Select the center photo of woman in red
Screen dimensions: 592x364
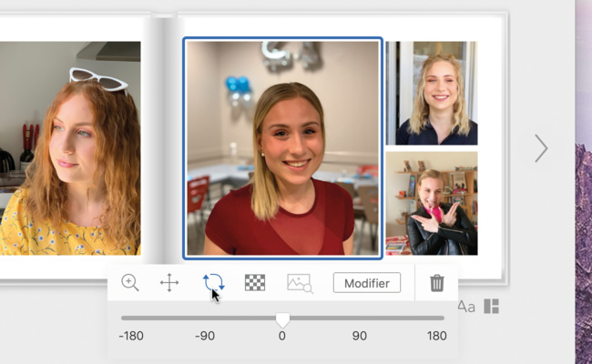[282, 147]
